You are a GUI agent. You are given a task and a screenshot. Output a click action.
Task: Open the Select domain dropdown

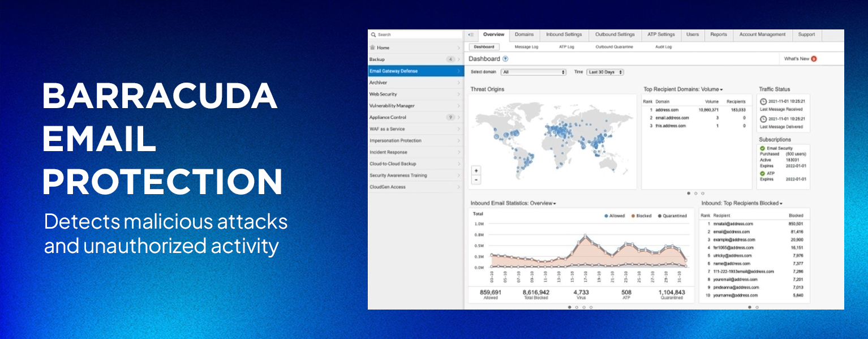pyautogui.click(x=534, y=72)
